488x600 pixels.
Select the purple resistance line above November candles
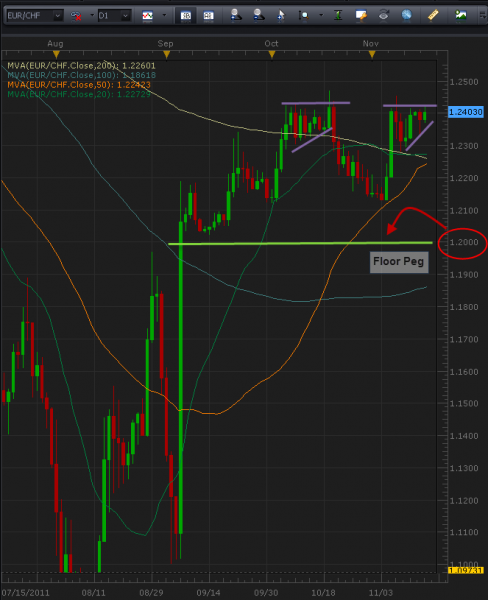[410, 106]
